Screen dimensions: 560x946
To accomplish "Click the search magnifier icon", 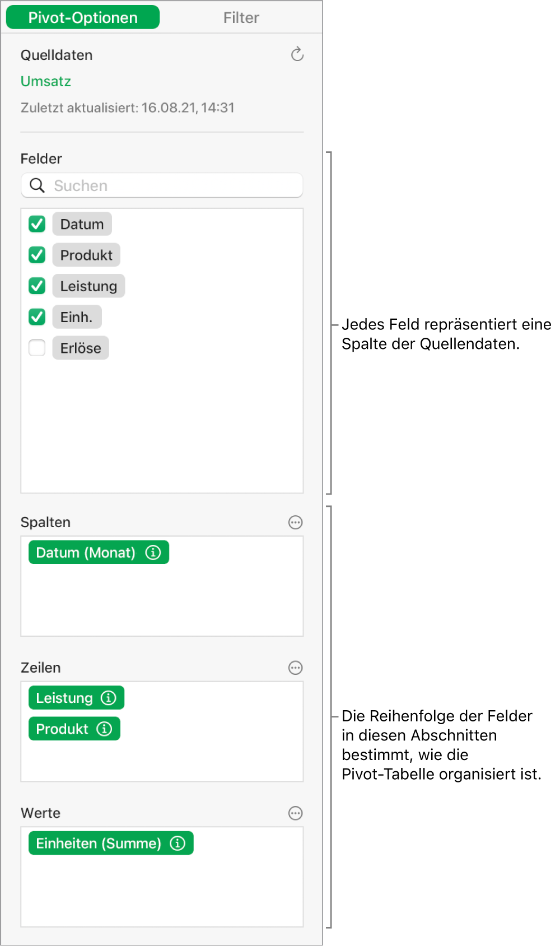I will point(37,185).
